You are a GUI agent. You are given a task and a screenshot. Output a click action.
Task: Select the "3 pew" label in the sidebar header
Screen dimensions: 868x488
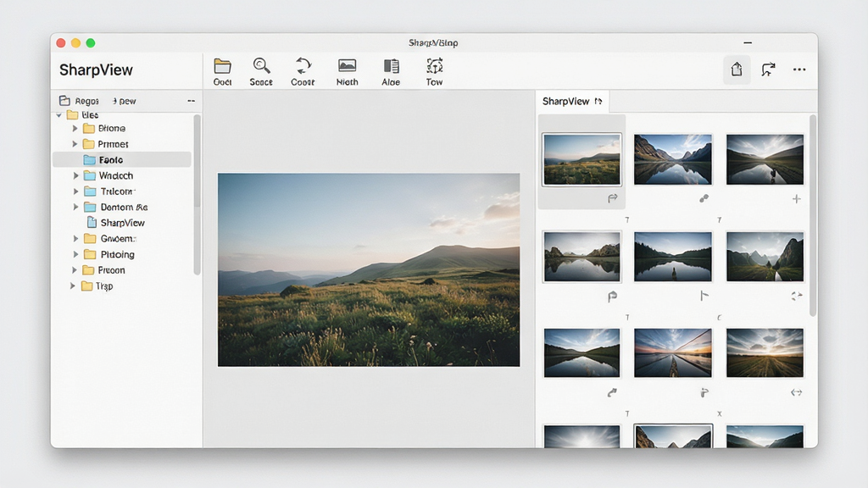click(x=125, y=102)
